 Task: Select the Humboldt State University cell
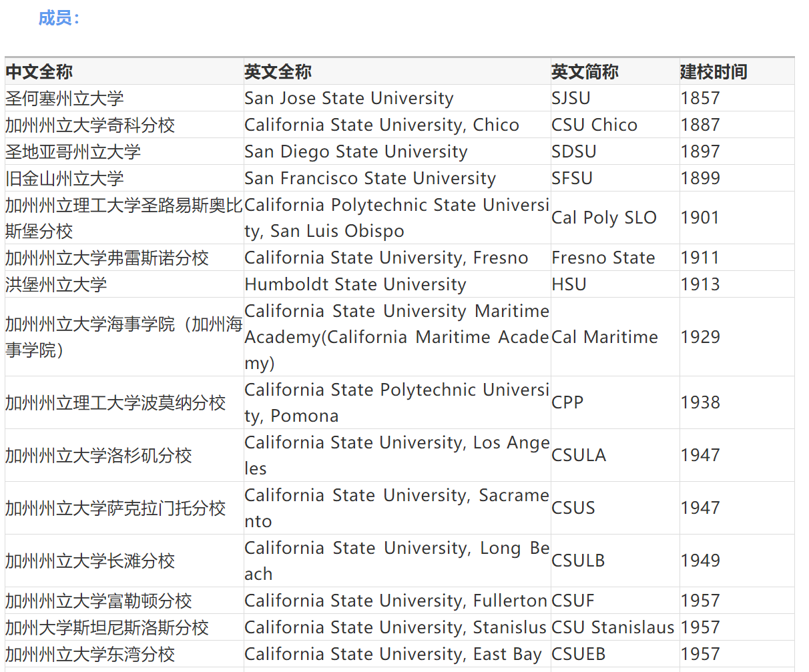(x=355, y=284)
